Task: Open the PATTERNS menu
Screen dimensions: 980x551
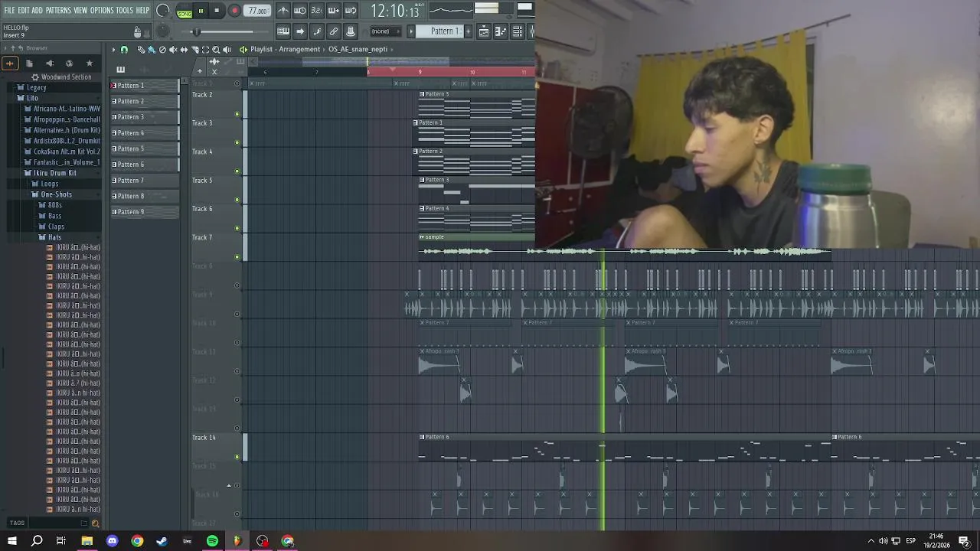Action: point(58,10)
